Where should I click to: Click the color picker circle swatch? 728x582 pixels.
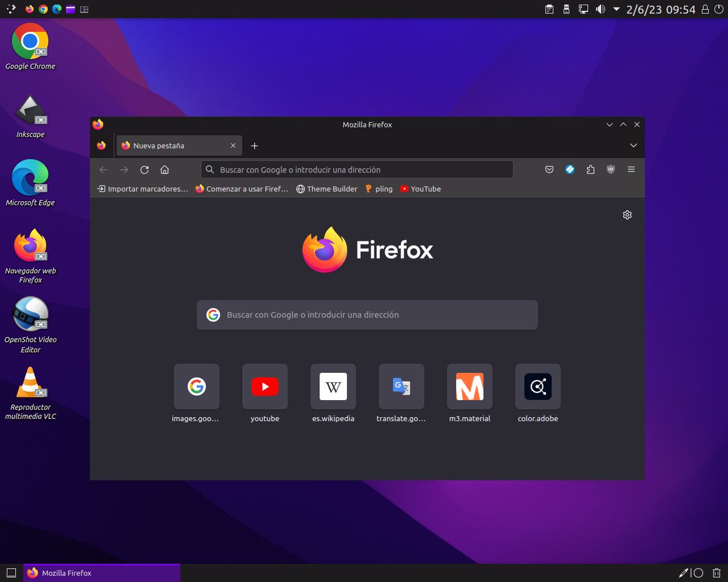pos(698,573)
